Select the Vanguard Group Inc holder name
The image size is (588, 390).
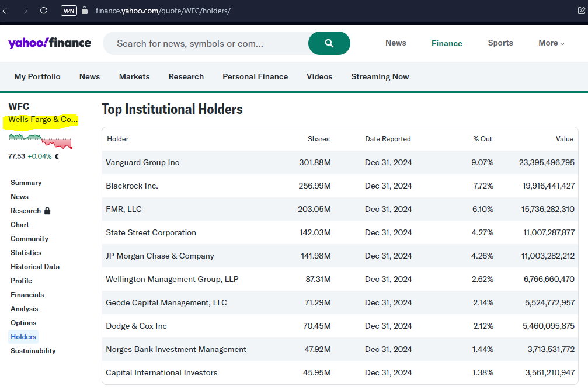click(x=142, y=162)
